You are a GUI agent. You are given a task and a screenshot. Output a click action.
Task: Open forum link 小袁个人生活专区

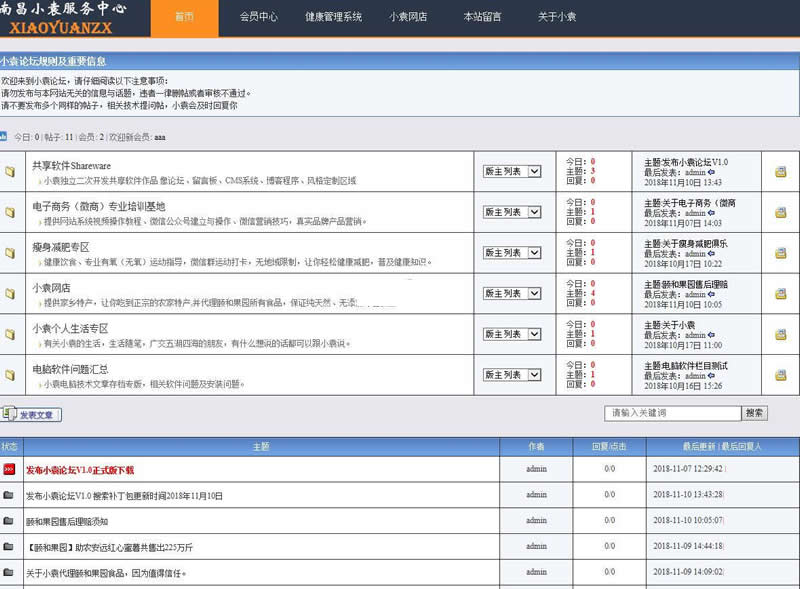pos(70,329)
